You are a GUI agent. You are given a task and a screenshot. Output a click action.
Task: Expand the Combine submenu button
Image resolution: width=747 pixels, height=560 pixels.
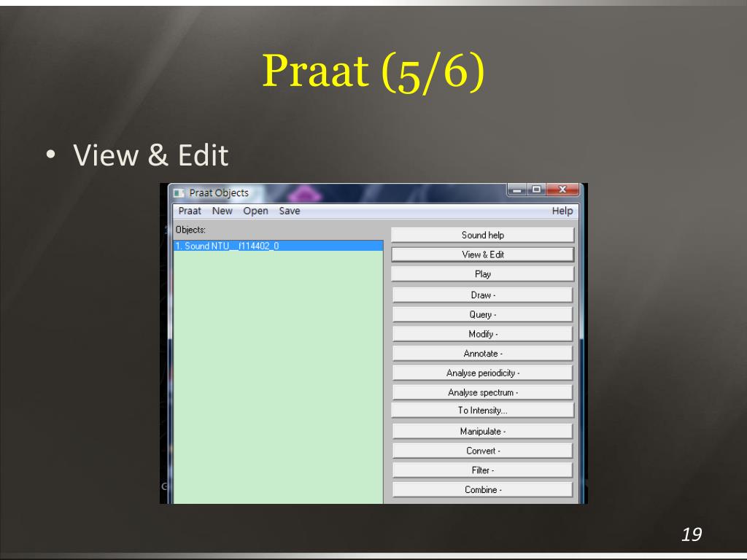(x=483, y=489)
